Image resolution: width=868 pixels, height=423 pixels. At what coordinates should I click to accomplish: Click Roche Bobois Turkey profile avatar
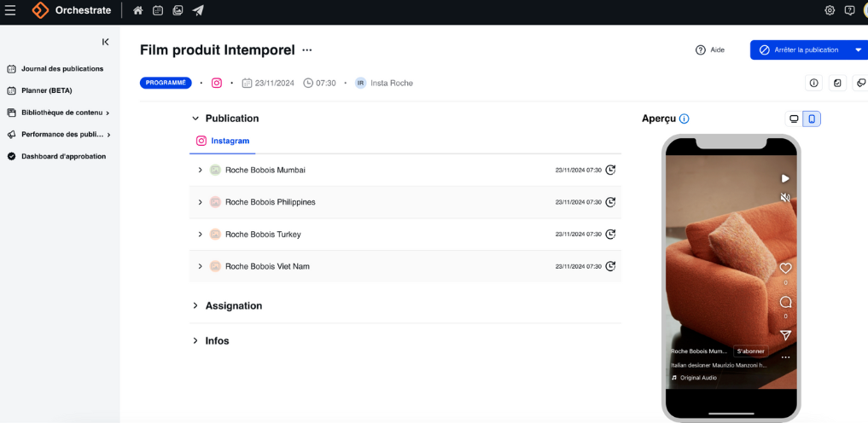click(x=215, y=235)
